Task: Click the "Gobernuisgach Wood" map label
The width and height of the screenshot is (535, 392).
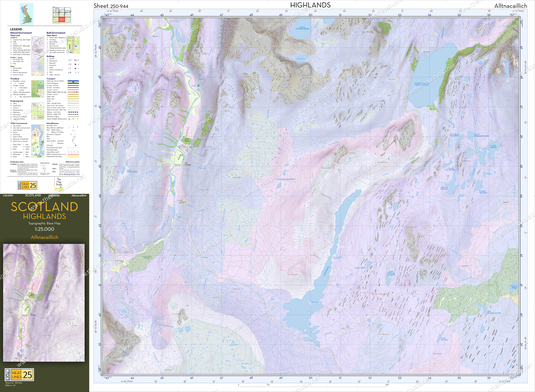Action: pyautogui.click(x=147, y=257)
